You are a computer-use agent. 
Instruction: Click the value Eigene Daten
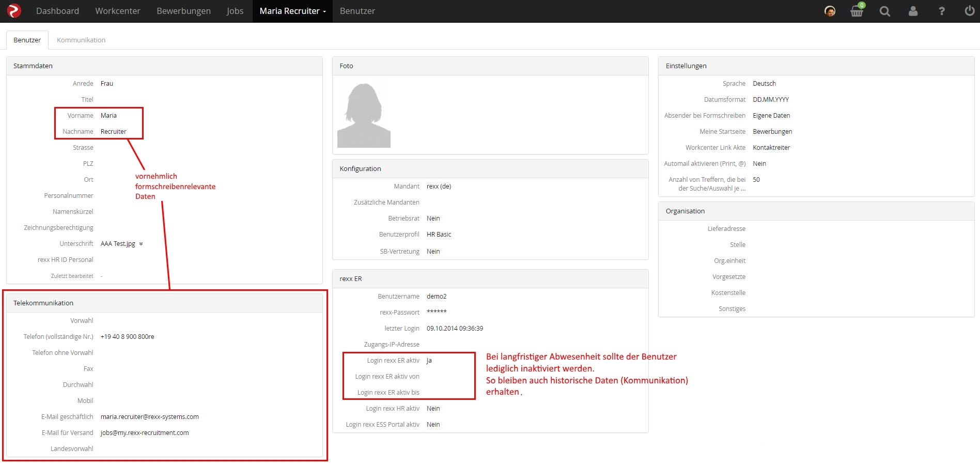tap(771, 115)
